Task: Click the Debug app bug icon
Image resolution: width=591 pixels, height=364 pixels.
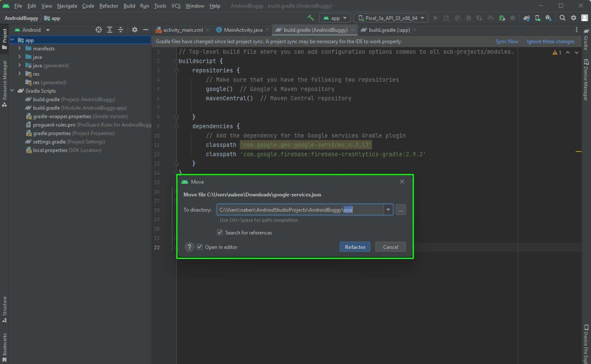Action: point(469,18)
